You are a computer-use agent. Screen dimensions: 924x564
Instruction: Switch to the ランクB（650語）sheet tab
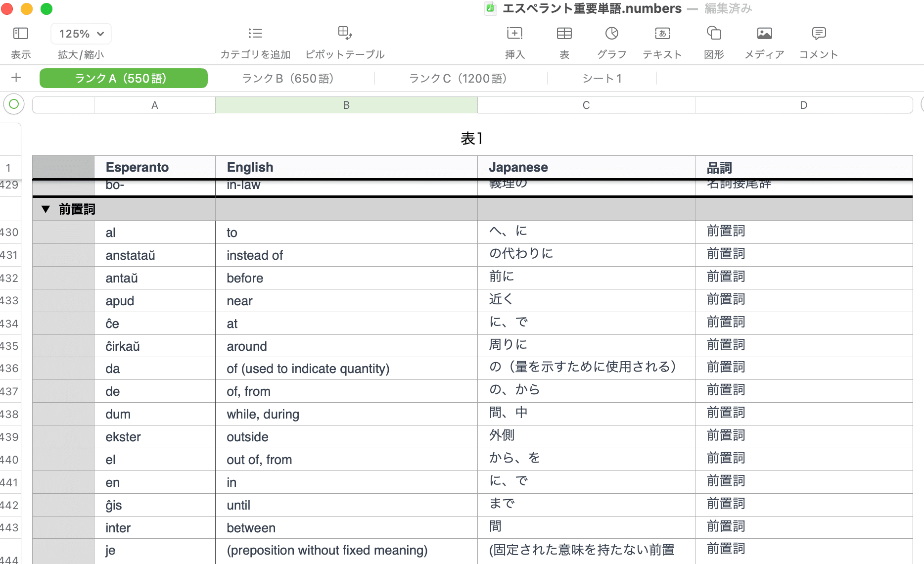(x=287, y=78)
